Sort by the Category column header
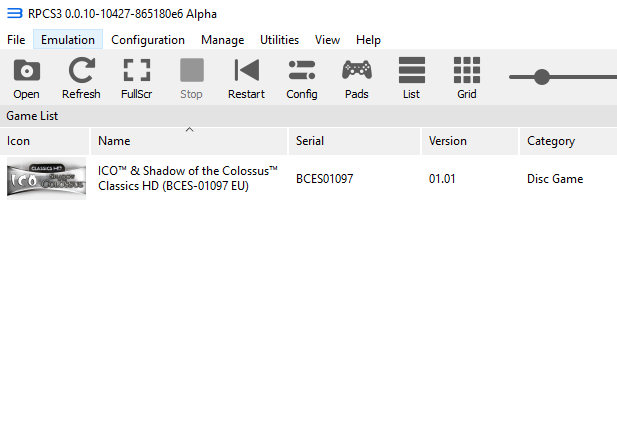Image resolution: width=617 pixels, height=439 pixels. 569,141
